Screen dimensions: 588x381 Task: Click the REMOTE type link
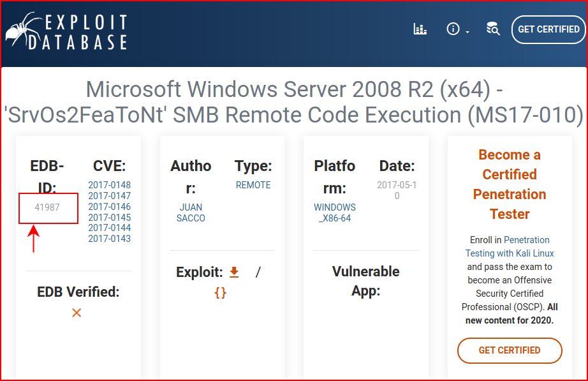(253, 185)
